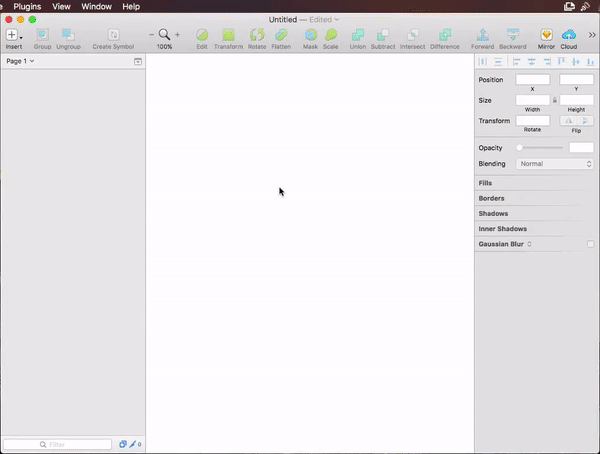Image resolution: width=600 pixels, height=454 pixels.
Task: Select the Scale tool
Action: [331, 35]
